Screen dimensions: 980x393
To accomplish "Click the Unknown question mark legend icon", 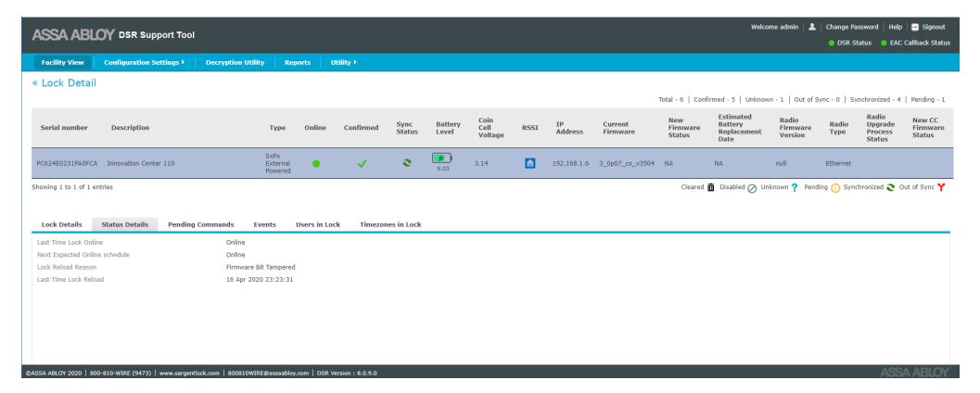I will [x=795, y=188].
